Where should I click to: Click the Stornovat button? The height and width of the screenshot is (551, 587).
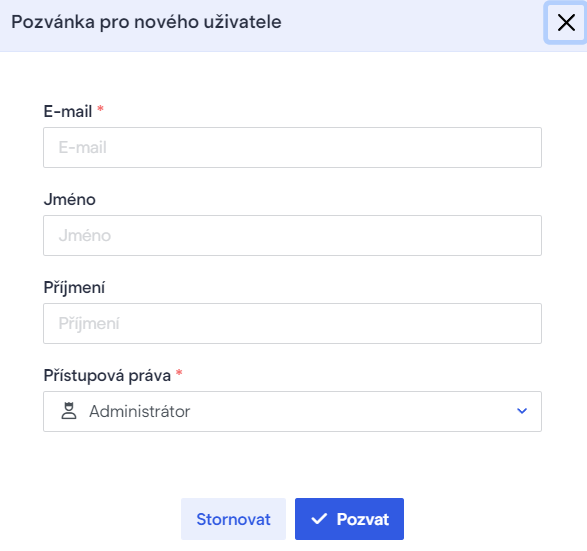point(233,519)
